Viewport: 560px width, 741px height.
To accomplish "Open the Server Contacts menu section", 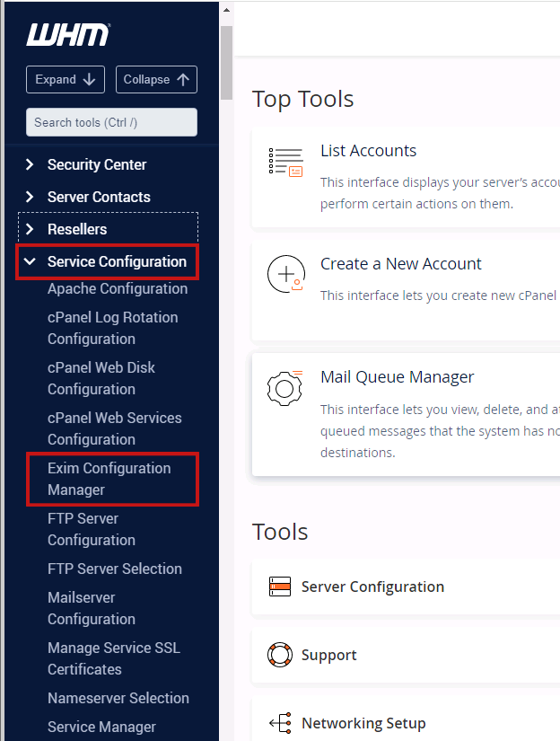I will 99,197.
